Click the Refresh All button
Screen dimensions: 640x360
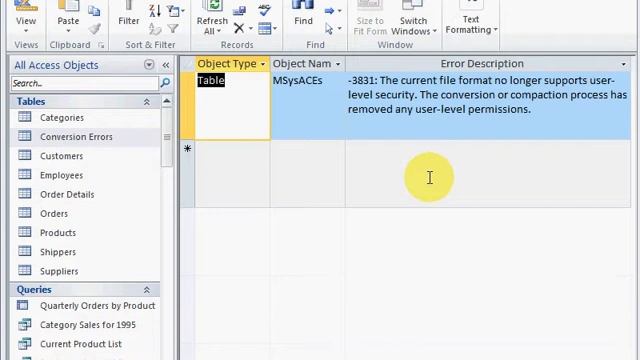click(212, 18)
